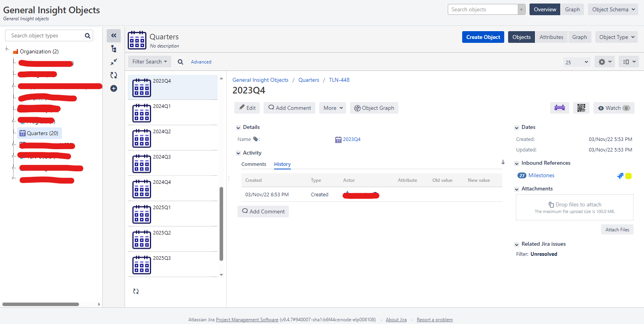This screenshot has width=644, height=324.
Task: Open the print object icon button
Action: (560, 108)
